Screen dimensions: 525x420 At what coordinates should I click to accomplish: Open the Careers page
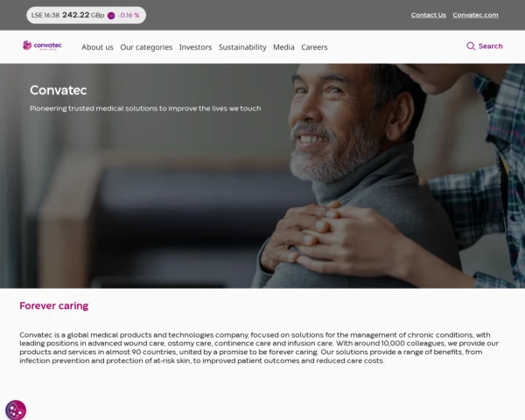(x=314, y=47)
